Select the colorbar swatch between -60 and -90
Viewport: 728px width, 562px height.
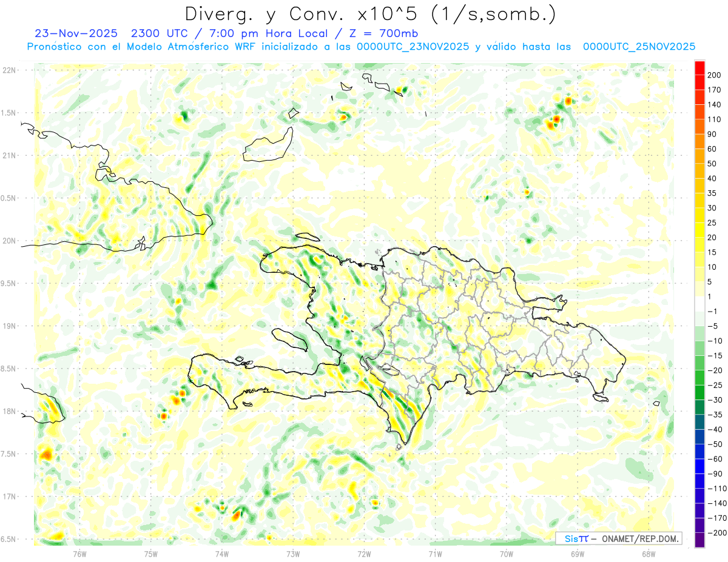[x=699, y=466]
